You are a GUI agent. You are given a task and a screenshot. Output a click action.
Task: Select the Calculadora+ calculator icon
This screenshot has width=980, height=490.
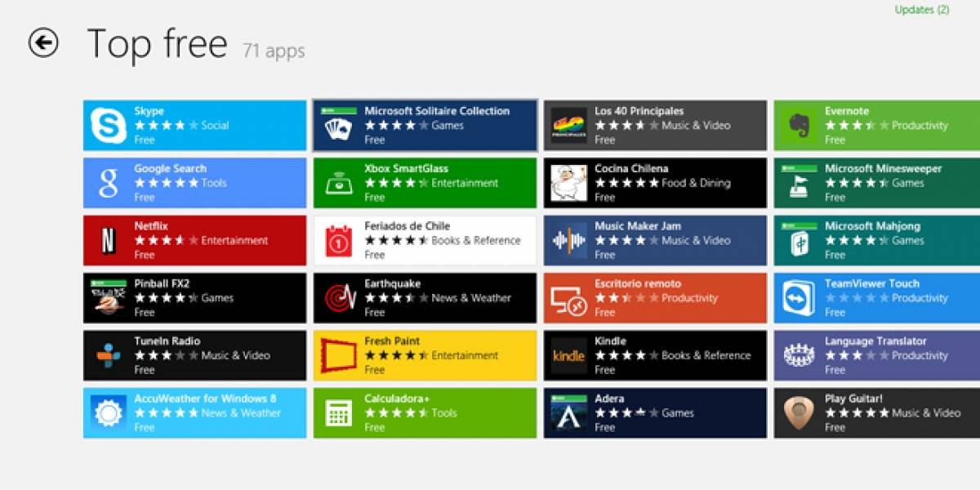tap(338, 413)
